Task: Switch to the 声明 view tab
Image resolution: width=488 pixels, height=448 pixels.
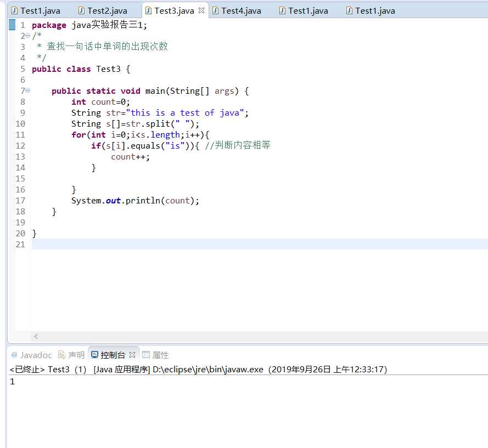Action: pyautogui.click(x=71, y=355)
